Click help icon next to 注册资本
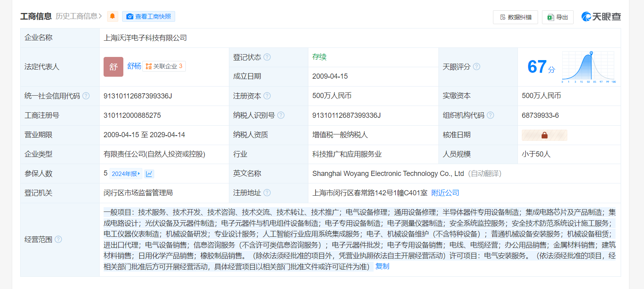The height and width of the screenshot is (289, 644). click(267, 96)
